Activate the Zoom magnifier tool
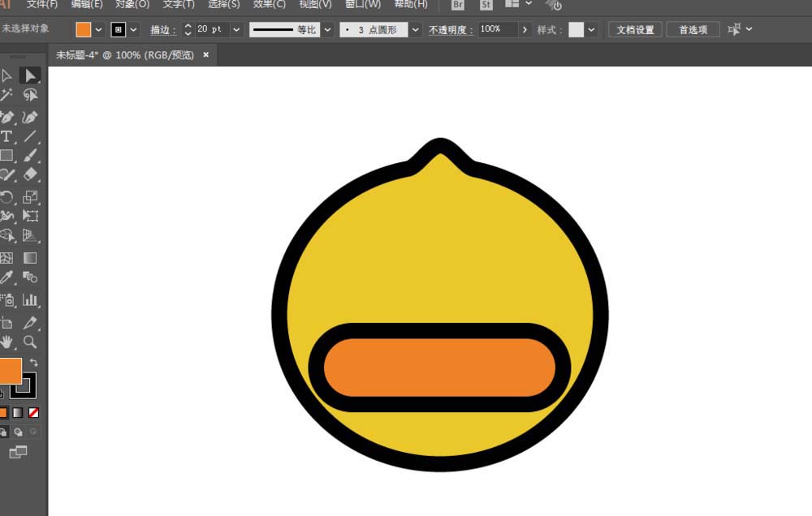Image resolution: width=812 pixels, height=516 pixels. click(x=30, y=342)
